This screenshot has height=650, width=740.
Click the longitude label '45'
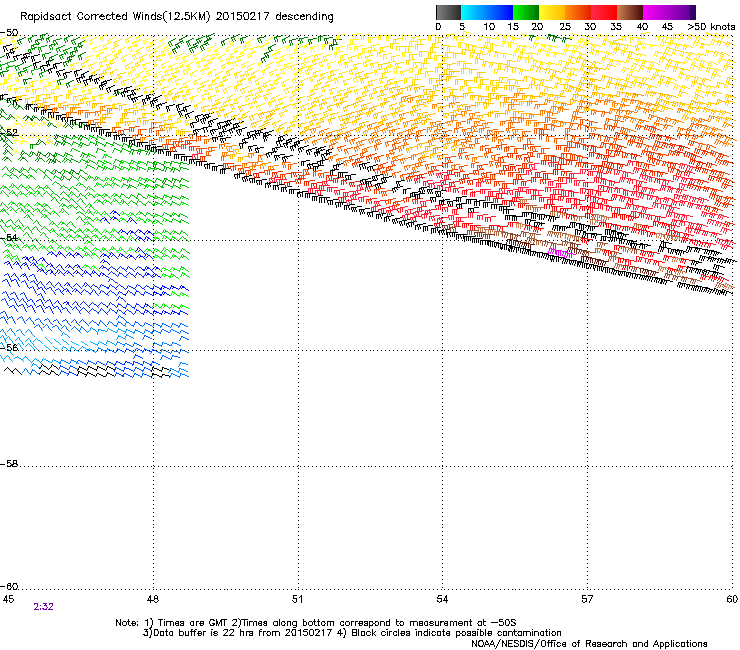point(8,599)
